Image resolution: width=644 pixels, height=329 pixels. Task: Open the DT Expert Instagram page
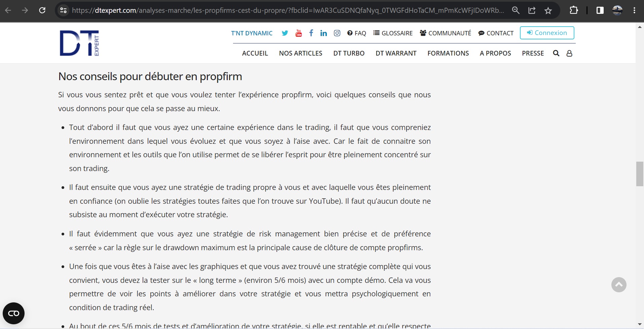pyautogui.click(x=337, y=33)
